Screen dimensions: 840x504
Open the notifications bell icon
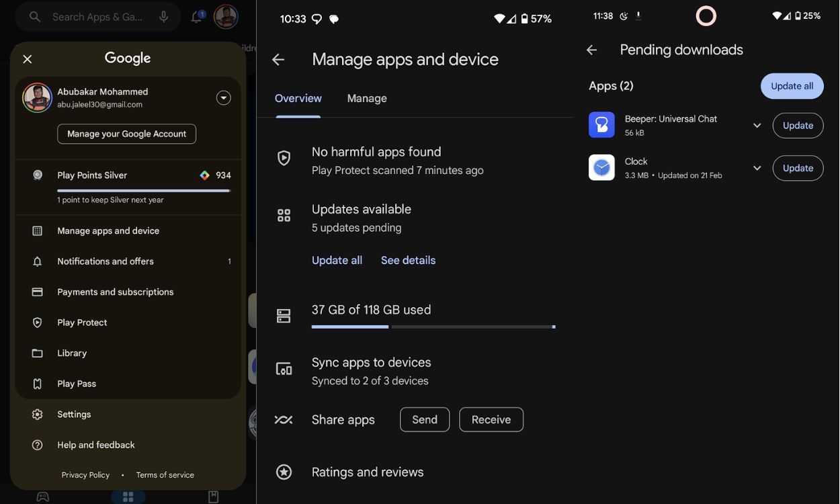(195, 15)
